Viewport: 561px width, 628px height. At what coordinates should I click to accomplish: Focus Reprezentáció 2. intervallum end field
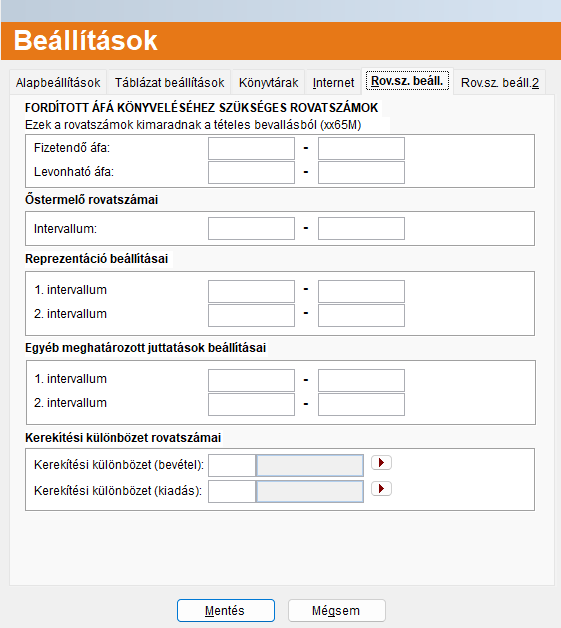(x=361, y=315)
